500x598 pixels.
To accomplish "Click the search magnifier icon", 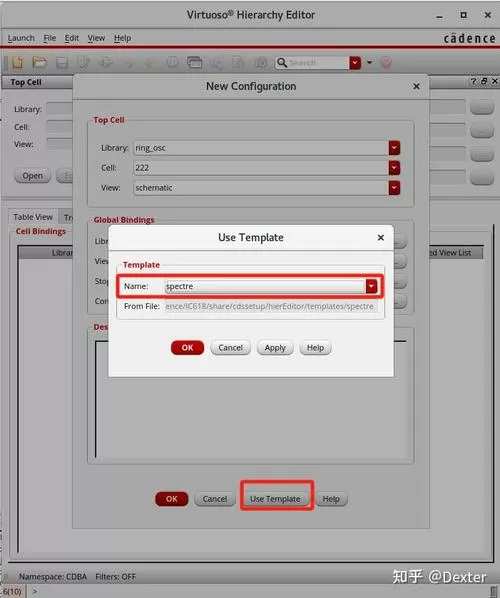I will 282,63.
